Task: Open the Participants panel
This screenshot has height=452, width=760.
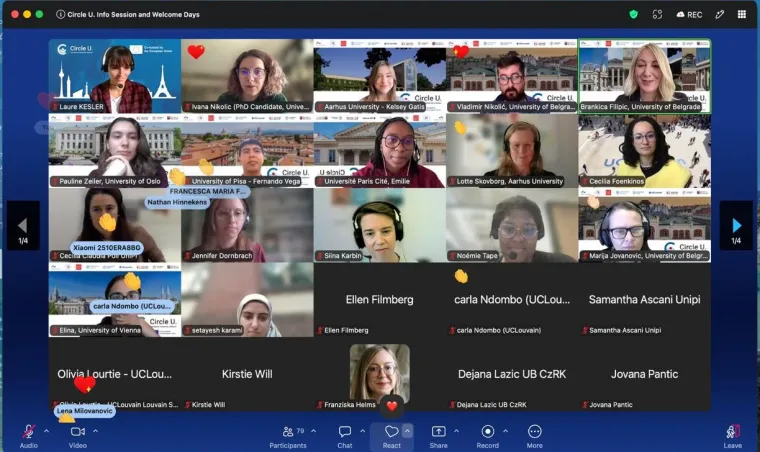Action: pyautogui.click(x=288, y=436)
